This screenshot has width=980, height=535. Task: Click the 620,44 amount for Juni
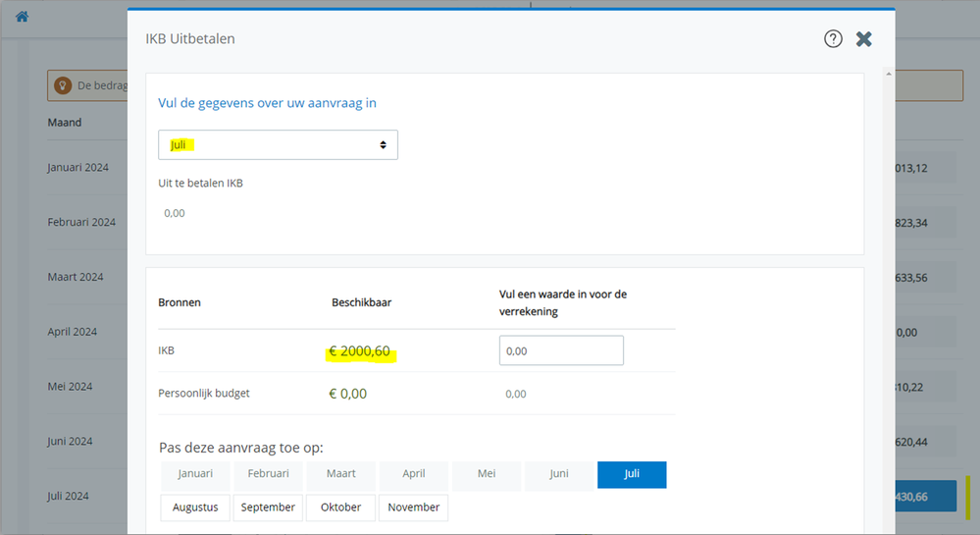point(911,442)
